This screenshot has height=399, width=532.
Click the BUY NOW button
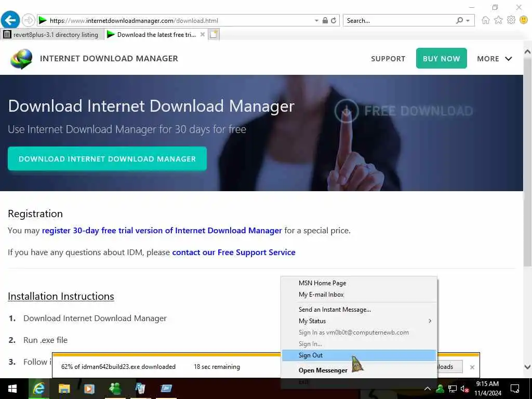[442, 58]
